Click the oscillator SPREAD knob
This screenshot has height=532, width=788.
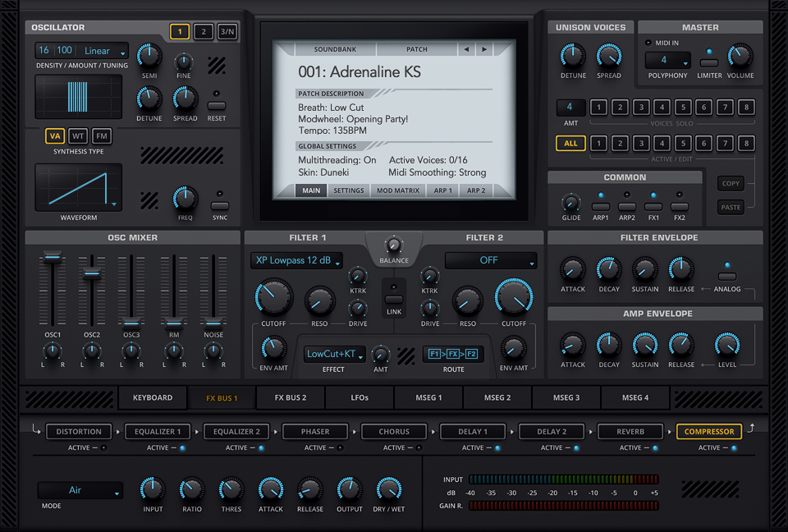[x=185, y=99]
